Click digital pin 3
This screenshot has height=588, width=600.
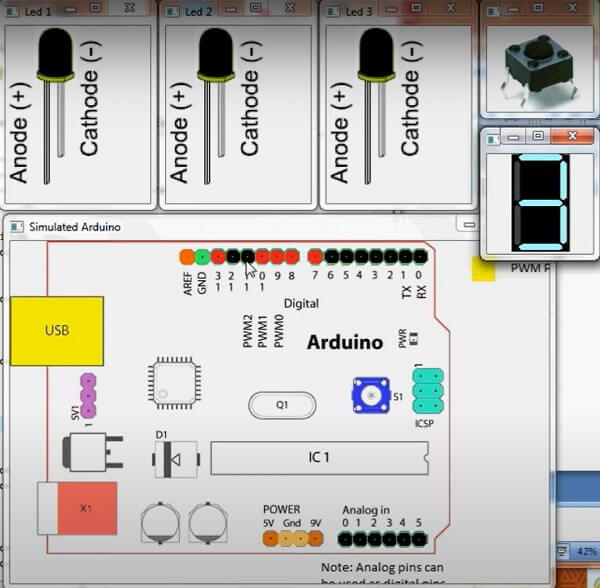coord(376,257)
